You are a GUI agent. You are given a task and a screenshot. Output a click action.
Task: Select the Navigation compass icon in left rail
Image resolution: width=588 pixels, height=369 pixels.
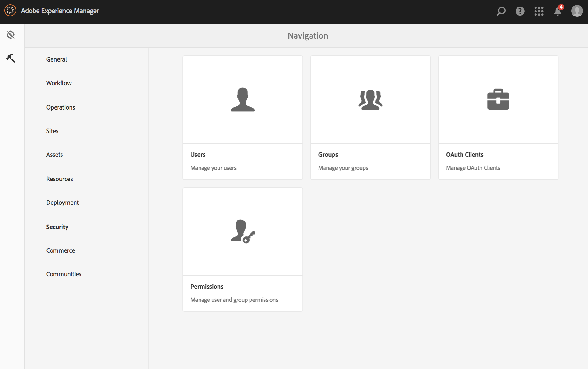[11, 35]
